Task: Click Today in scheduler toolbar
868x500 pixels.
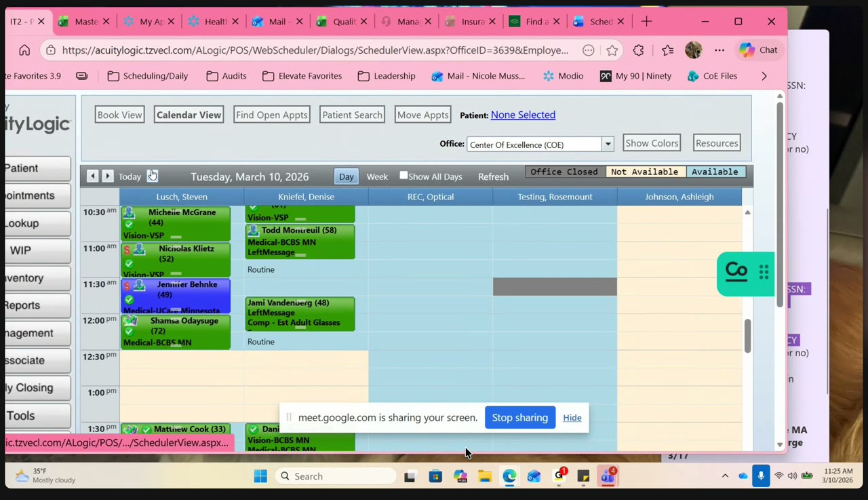Action: tap(130, 176)
